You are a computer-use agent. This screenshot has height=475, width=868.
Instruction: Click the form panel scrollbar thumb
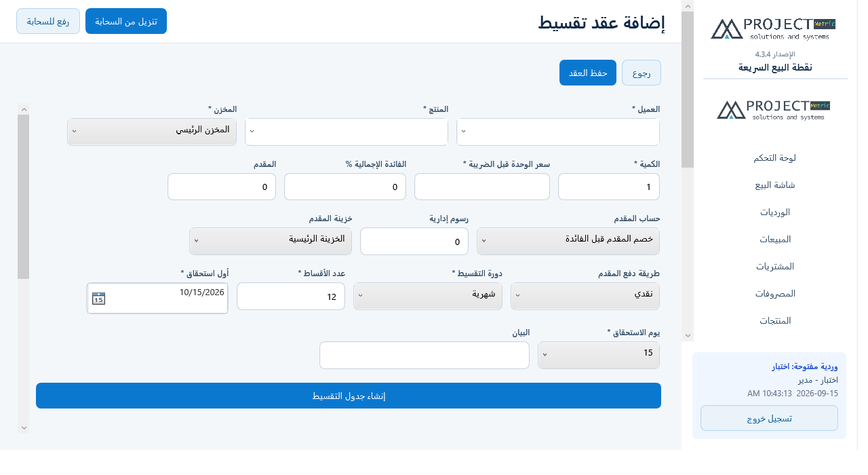coord(24,197)
